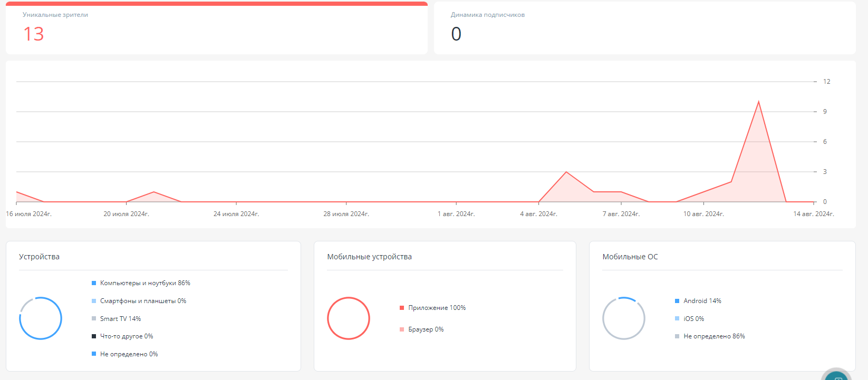The image size is (868, 380).
Task: Select the iOS 0% legend entry
Action: click(x=689, y=319)
